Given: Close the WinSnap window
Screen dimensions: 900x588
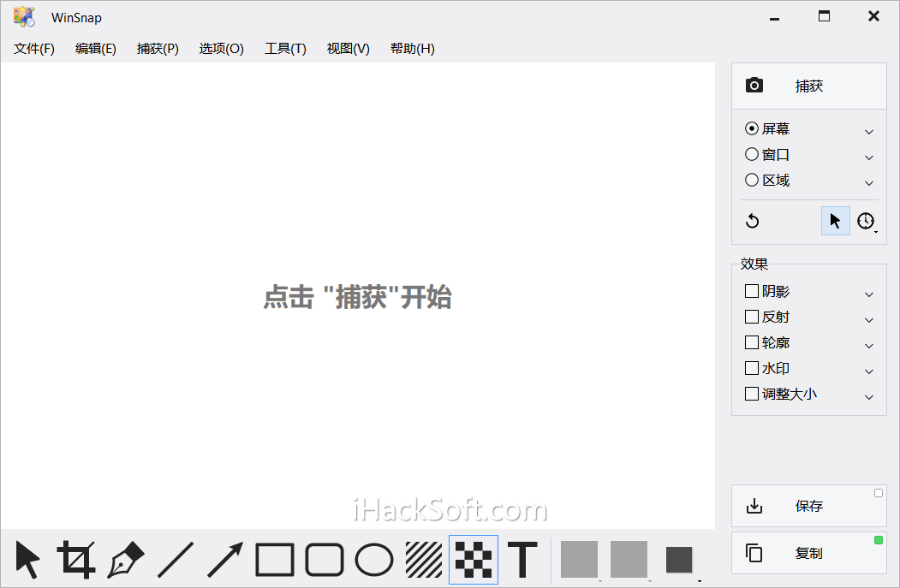Looking at the screenshot, I should point(873,16).
